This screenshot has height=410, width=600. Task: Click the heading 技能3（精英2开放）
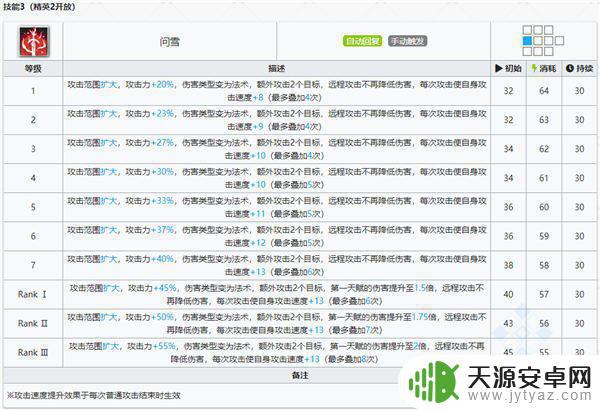[40, 7]
